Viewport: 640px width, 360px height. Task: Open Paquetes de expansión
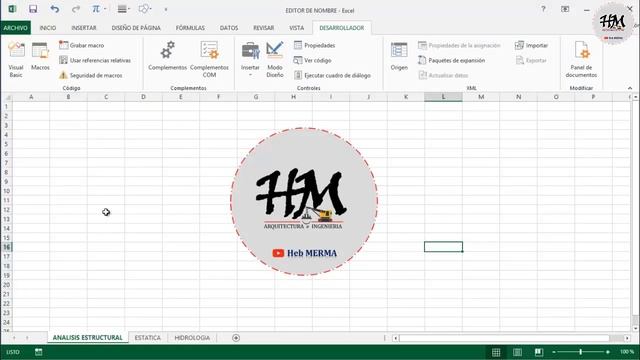[451, 60]
